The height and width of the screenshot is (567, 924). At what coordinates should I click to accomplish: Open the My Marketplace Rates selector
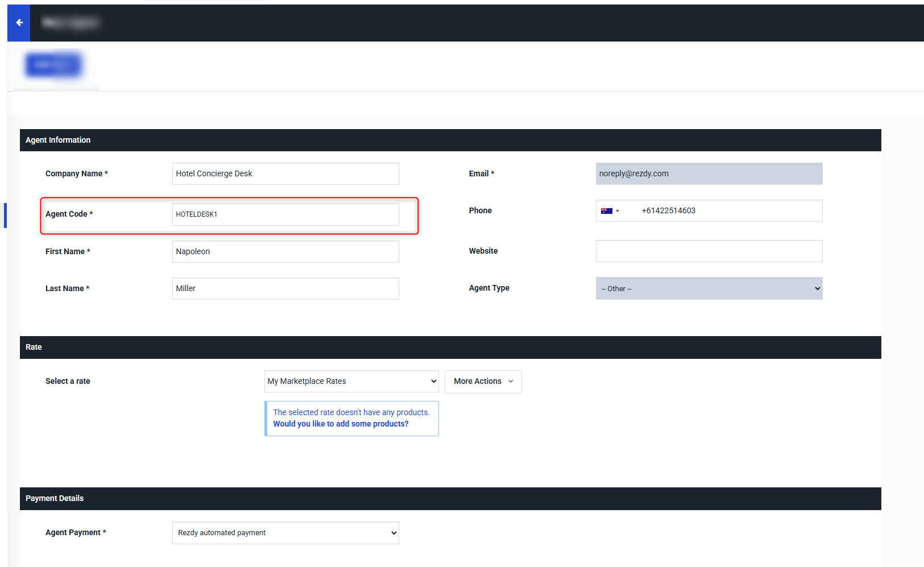click(x=351, y=381)
